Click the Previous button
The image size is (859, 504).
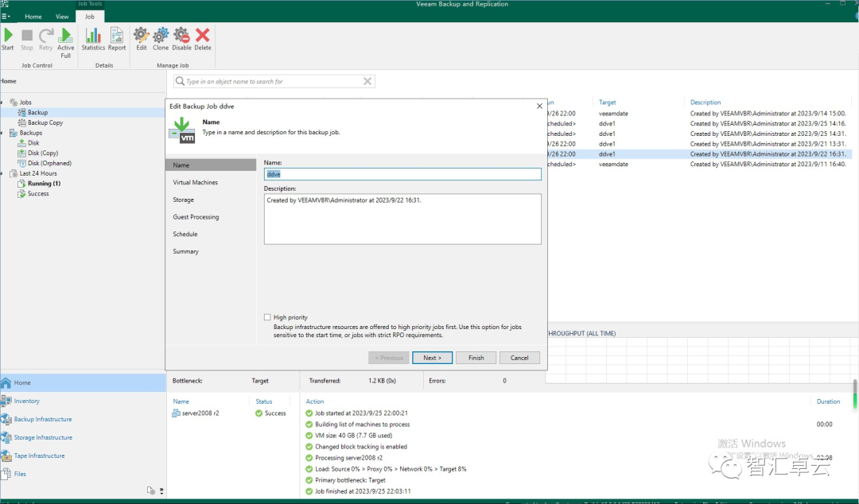click(389, 358)
